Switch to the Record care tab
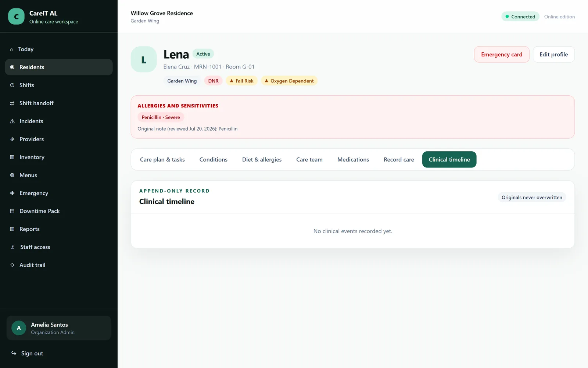The width and height of the screenshot is (588, 368). (399, 159)
